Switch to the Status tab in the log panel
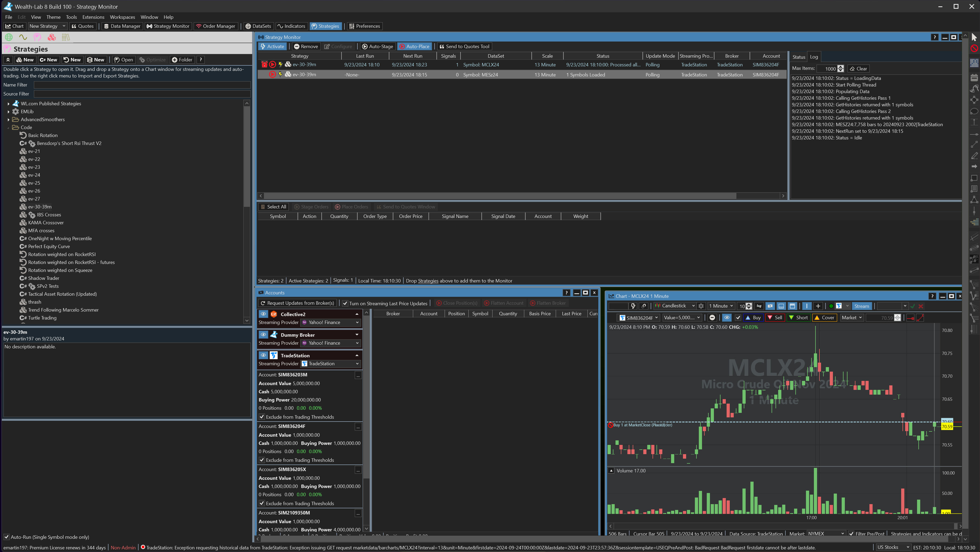 [x=798, y=57]
